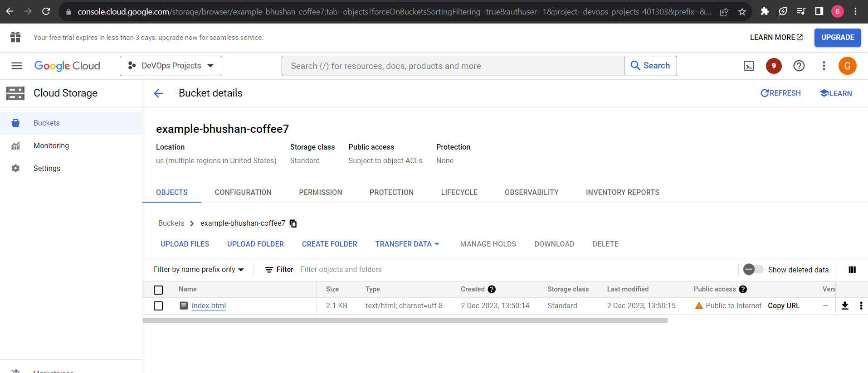
Task: Click Upload Folder
Action: pos(255,244)
